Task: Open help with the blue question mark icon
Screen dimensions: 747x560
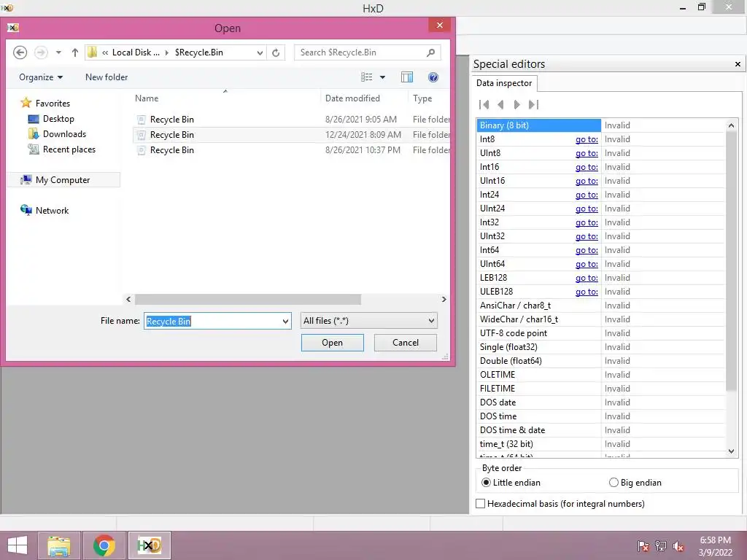Action: (433, 77)
